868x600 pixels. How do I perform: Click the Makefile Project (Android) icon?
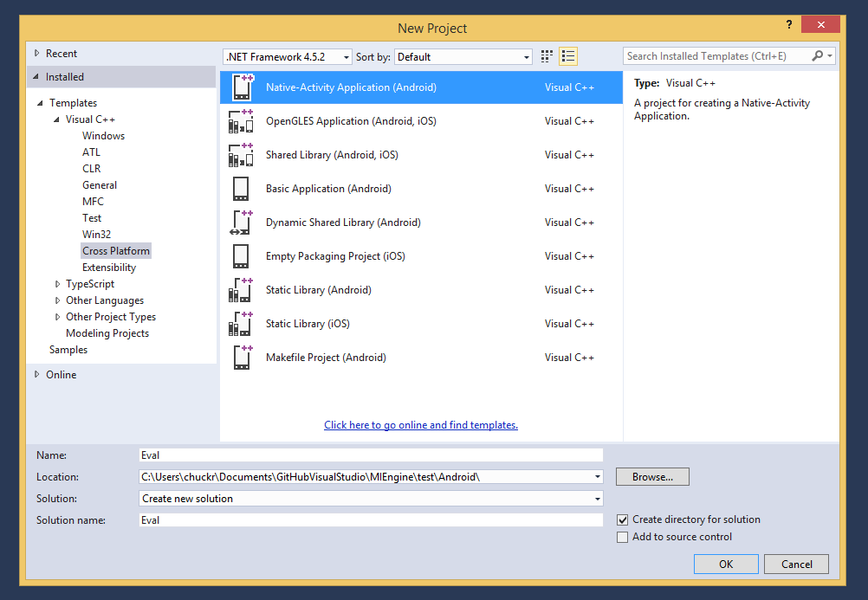click(x=241, y=358)
